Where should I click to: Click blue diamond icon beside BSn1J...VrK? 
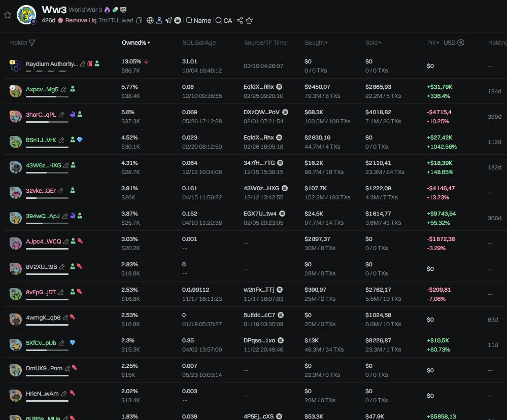click(80, 139)
